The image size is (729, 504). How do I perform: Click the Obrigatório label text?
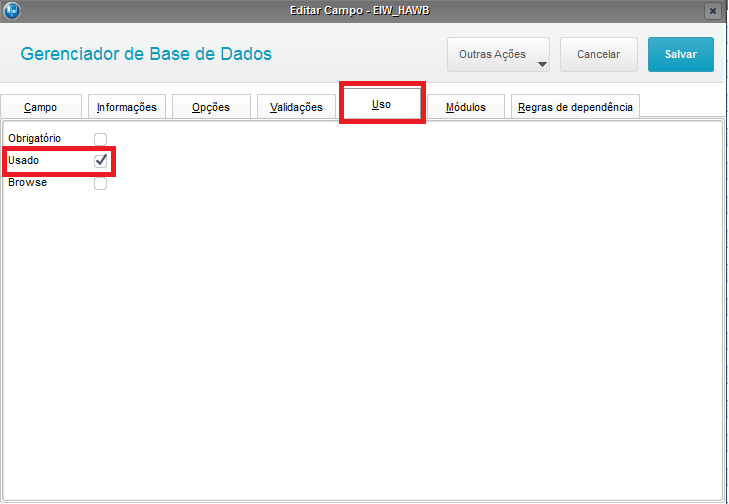coord(34,139)
